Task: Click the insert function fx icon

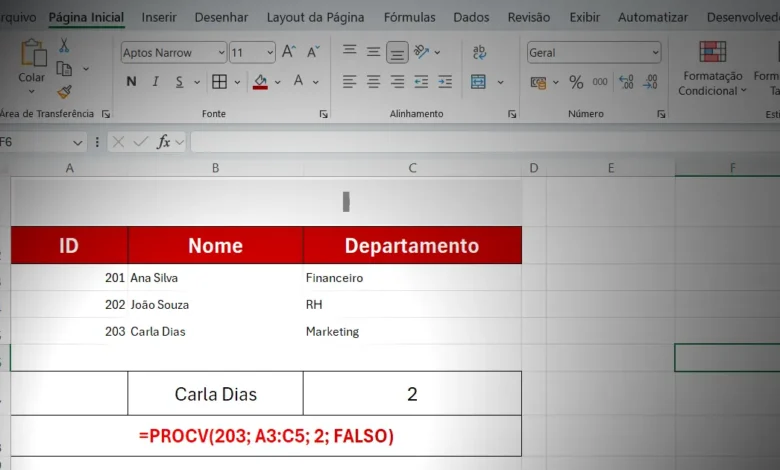Action: 163,142
